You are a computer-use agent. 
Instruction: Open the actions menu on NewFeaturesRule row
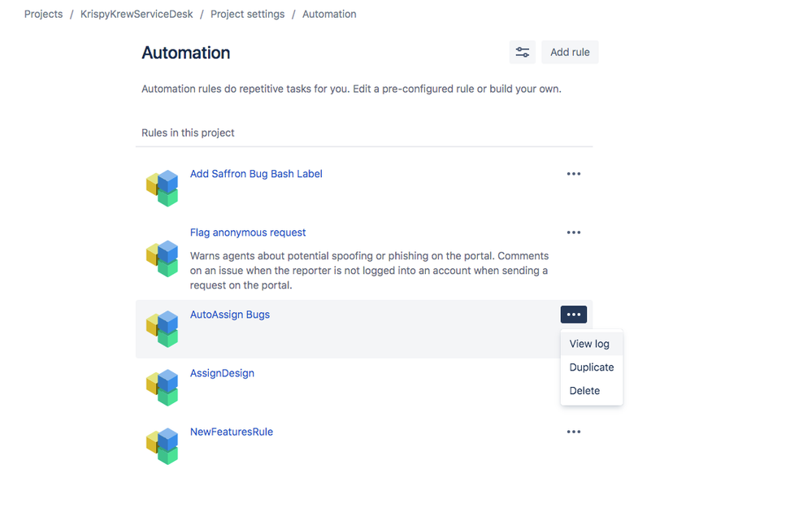(574, 431)
